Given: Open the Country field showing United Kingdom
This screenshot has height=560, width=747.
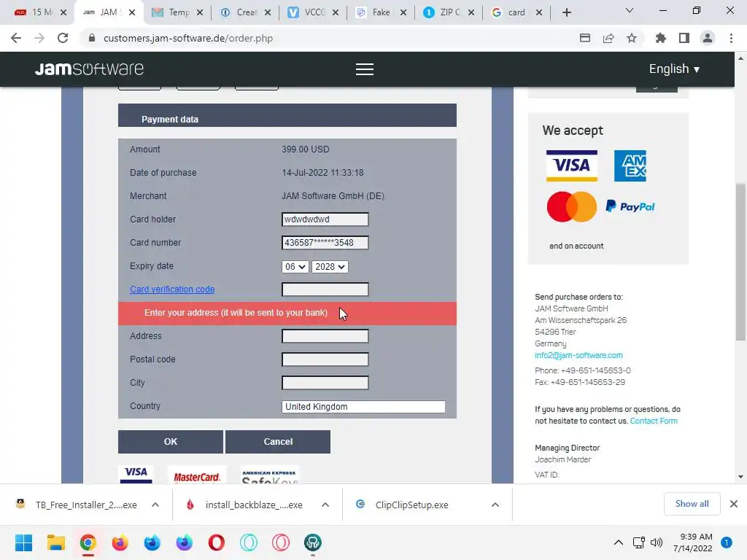Looking at the screenshot, I should [363, 407].
